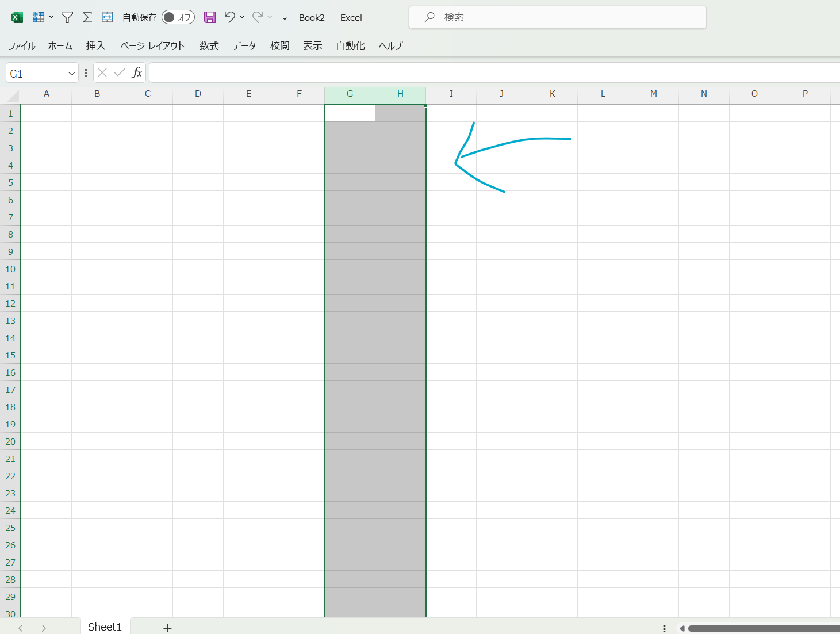Open the Undo history dropdown arrow
The width and height of the screenshot is (840, 634).
click(242, 17)
